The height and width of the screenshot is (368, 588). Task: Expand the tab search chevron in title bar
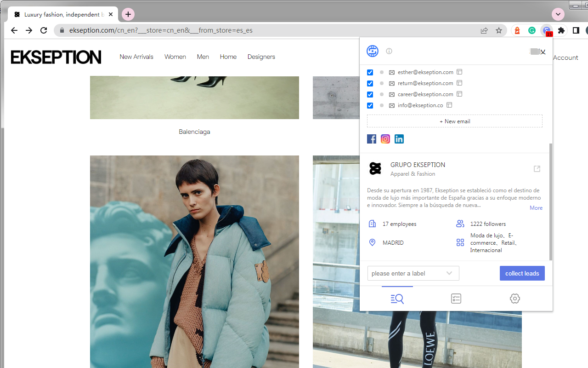point(558,14)
